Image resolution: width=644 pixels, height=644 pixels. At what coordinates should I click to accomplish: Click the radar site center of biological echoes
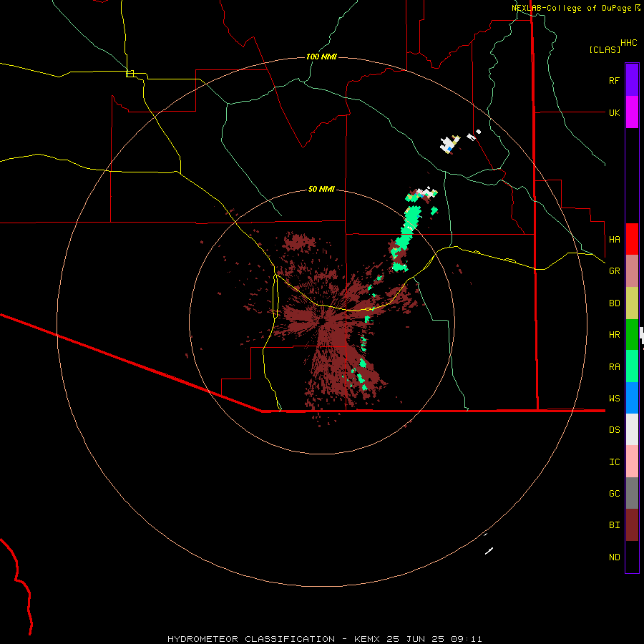pyautogui.click(x=323, y=321)
